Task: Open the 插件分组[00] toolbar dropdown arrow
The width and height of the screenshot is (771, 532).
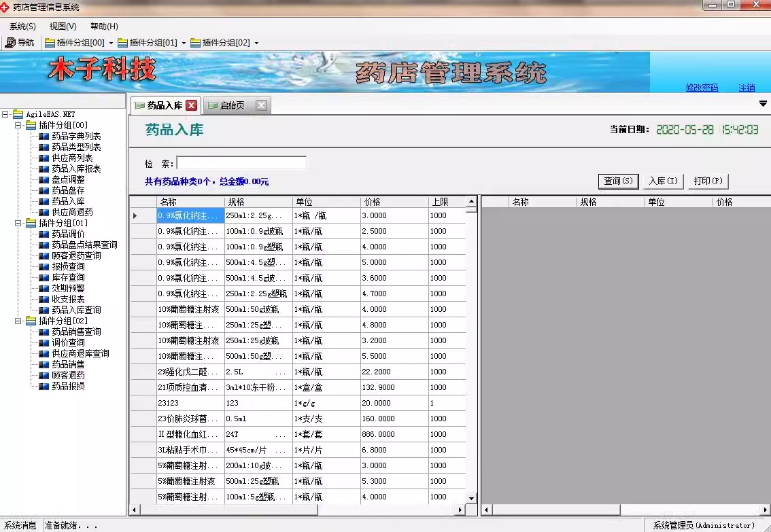Action: tap(111, 43)
